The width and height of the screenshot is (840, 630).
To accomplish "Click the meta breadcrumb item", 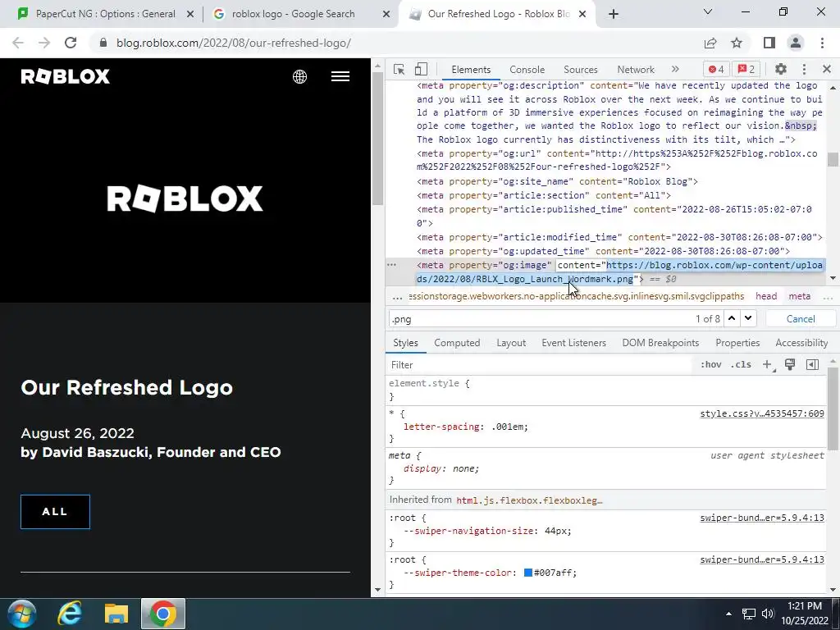I will tap(799, 296).
